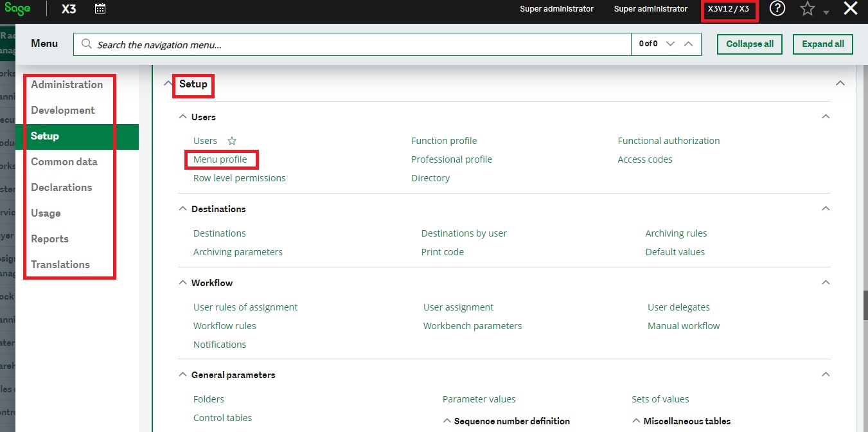The image size is (868, 432).
Task: Collapse the Destinations section
Action: (182, 208)
